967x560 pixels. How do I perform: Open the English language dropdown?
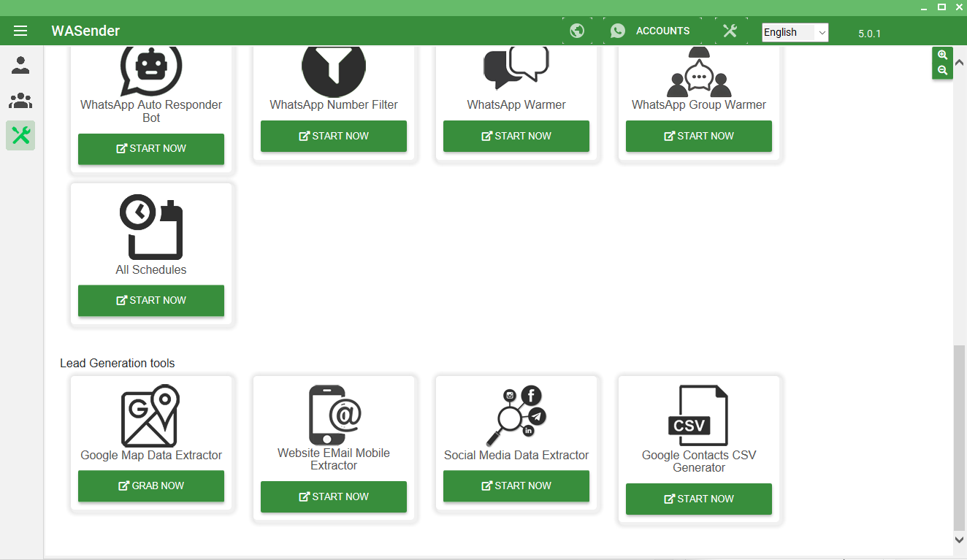[795, 32]
